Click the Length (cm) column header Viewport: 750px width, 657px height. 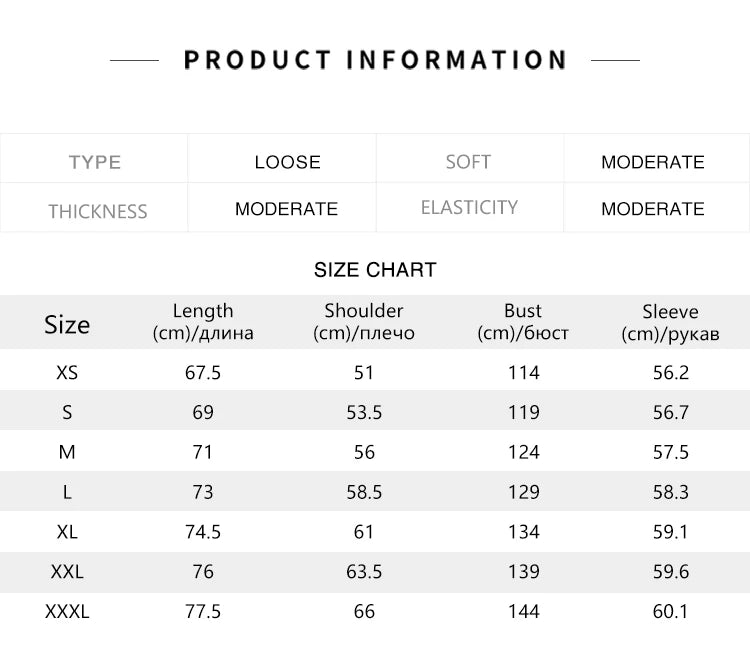pyautogui.click(x=203, y=322)
